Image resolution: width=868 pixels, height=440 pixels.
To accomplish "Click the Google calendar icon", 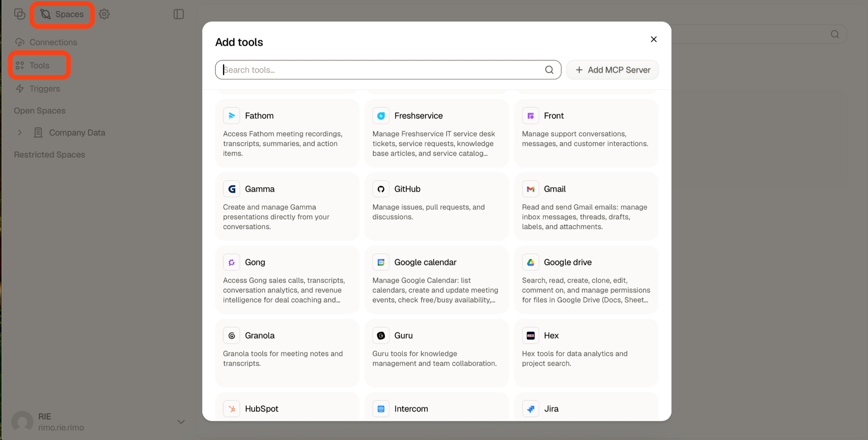I will pyautogui.click(x=381, y=262).
